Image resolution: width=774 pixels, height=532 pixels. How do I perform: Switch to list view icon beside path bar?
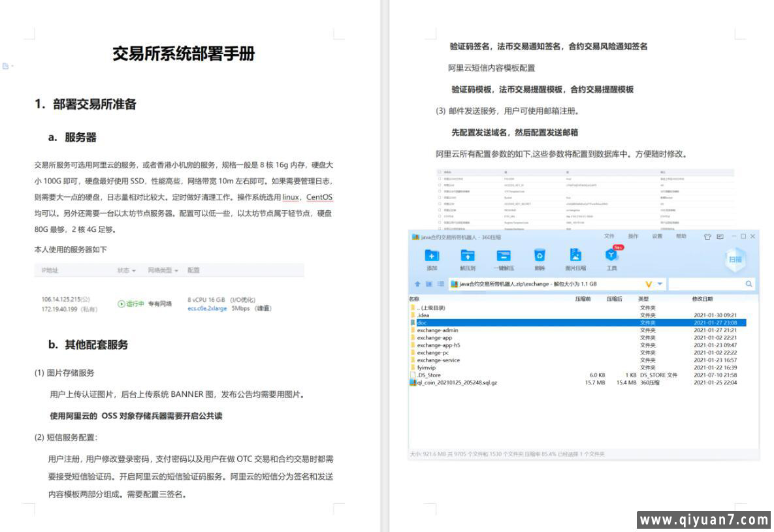point(441,284)
